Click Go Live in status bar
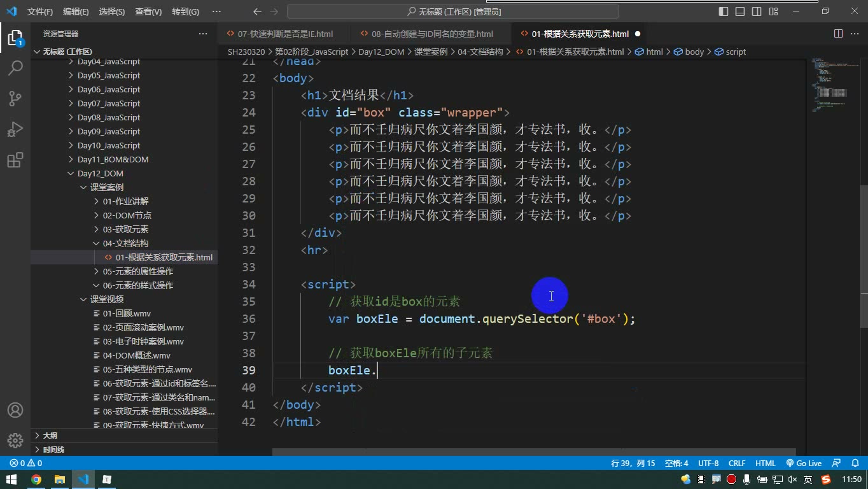Image resolution: width=868 pixels, height=489 pixels. point(804,463)
